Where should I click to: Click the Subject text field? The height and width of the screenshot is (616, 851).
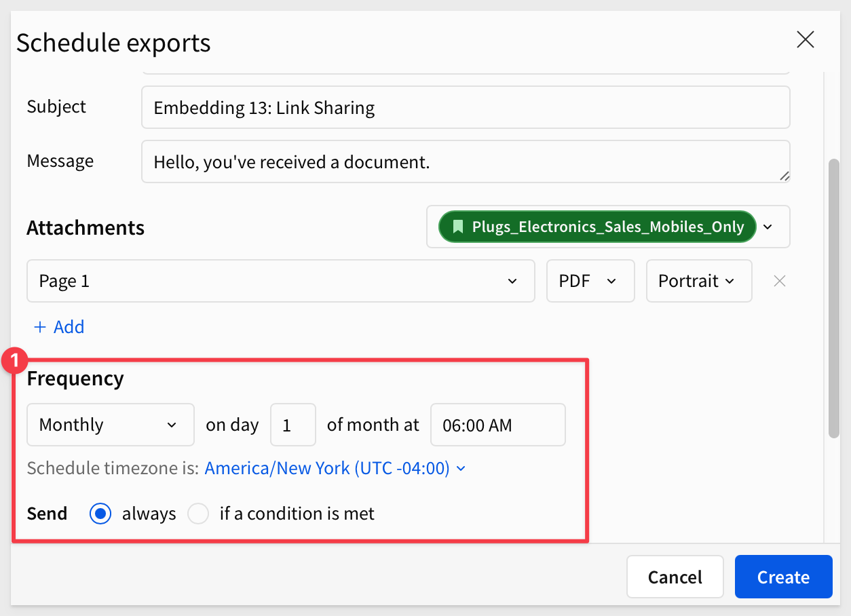pos(466,107)
